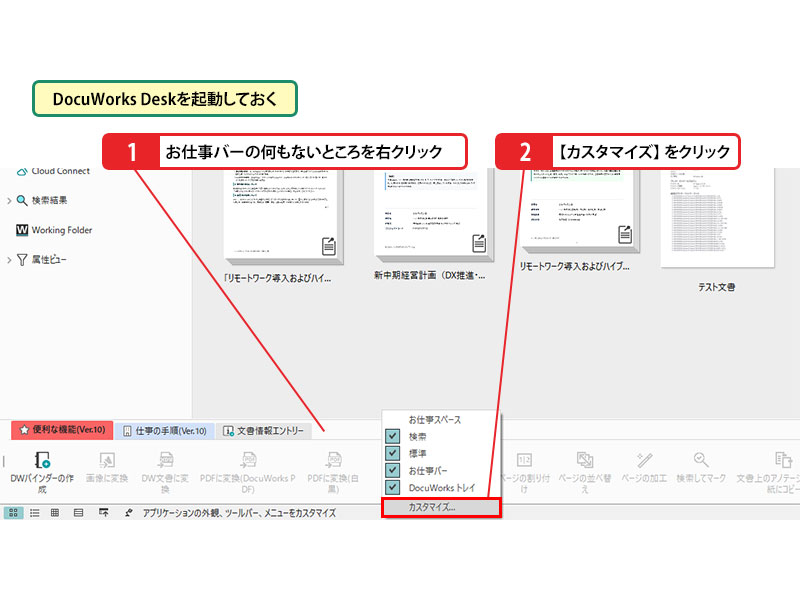Click the 画像に変換 convert-to-image icon
Image resolution: width=800 pixels, height=600 pixels.
coord(107,460)
